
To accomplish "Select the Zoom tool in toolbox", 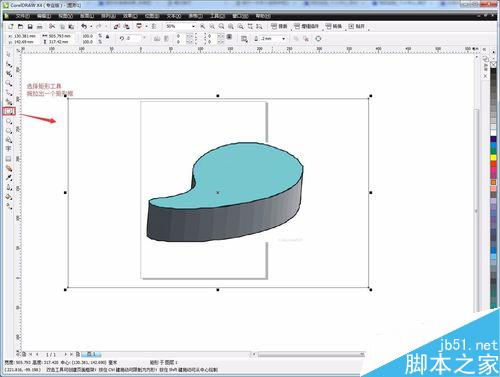I will tap(9, 83).
